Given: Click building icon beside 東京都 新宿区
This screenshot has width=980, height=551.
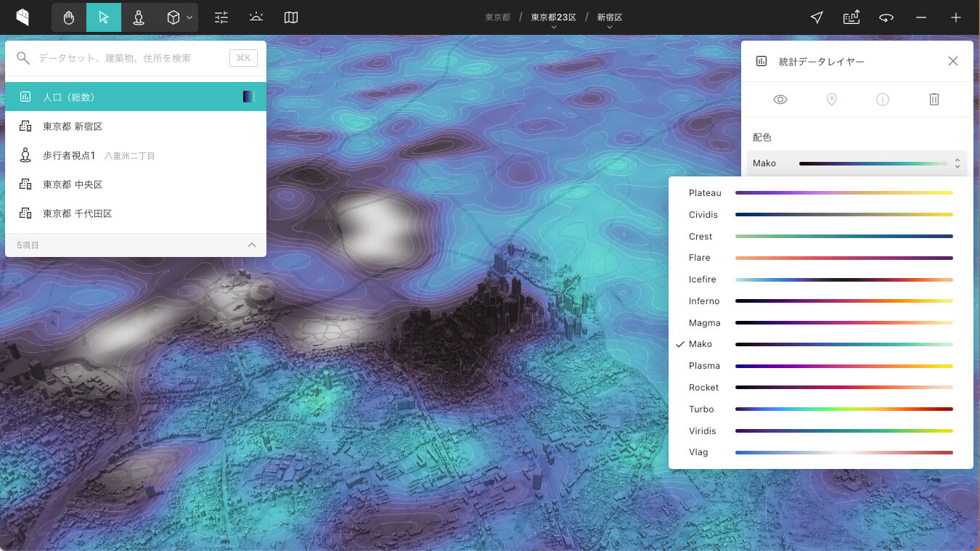Looking at the screenshot, I should coord(25,126).
